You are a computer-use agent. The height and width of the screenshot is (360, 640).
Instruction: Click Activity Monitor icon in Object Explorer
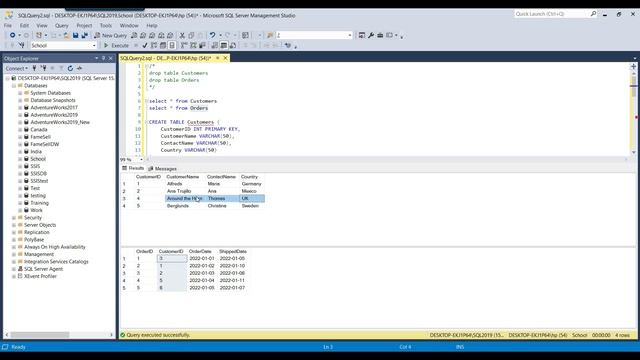[x=79, y=68]
